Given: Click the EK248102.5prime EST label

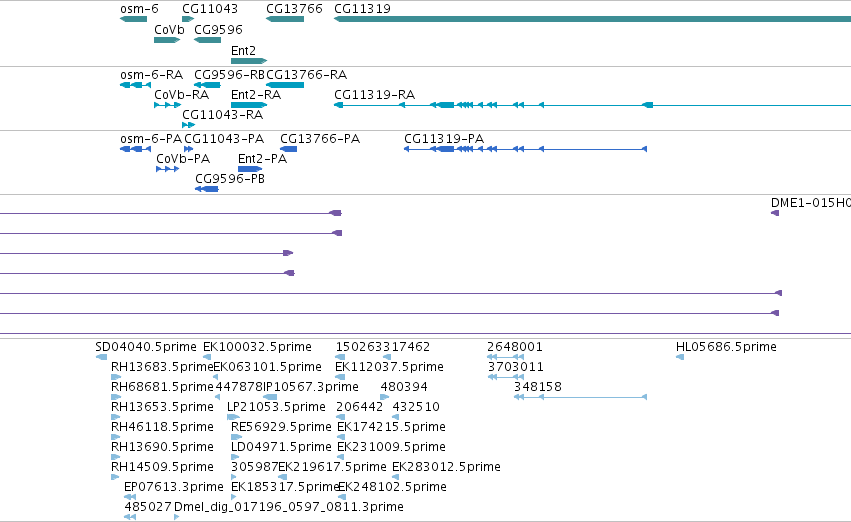Looking at the screenshot, I should (392, 487).
